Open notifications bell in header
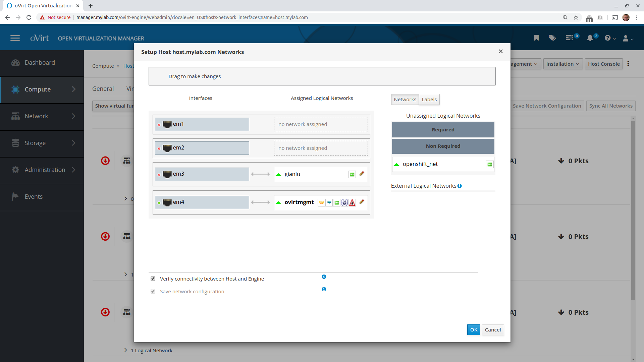This screenshot has height=362, width=644. (x=590, y=38)
